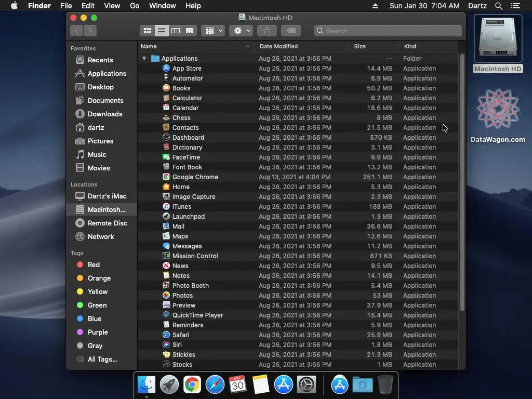Viewport: 532px width, 399px height.
Task: Open Downloads in the sidebar
Action: [102, 114]
